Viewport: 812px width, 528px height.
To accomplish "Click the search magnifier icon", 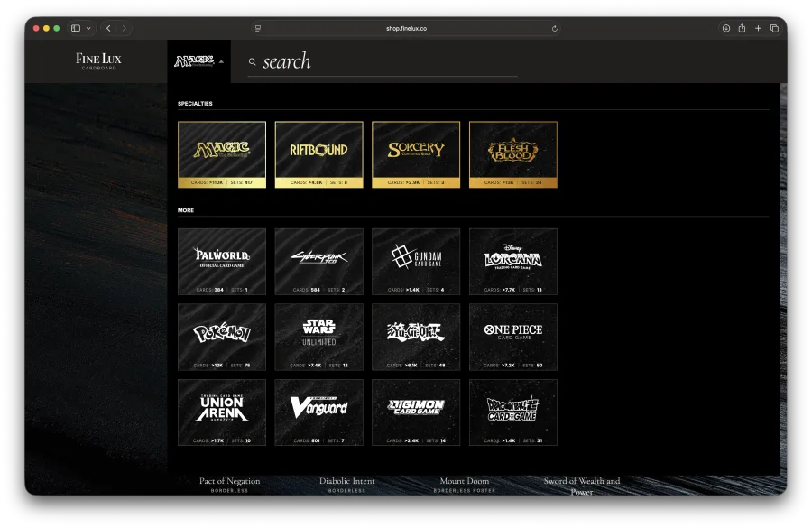I will pyautogui.click(x=253, y=61).
